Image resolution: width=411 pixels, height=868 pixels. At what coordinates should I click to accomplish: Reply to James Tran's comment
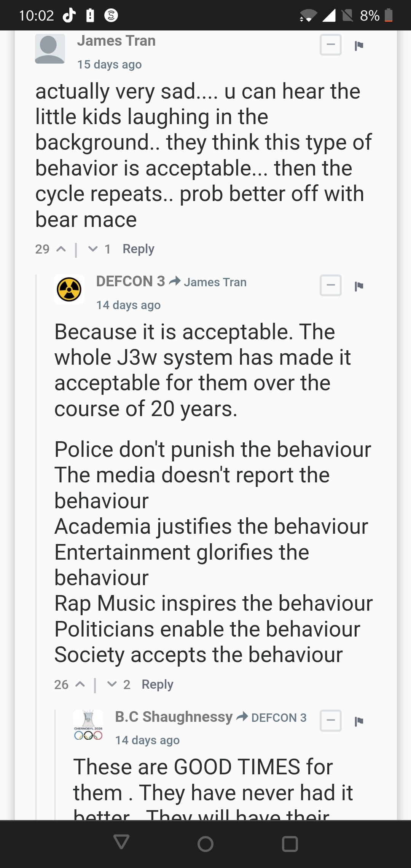139,249
